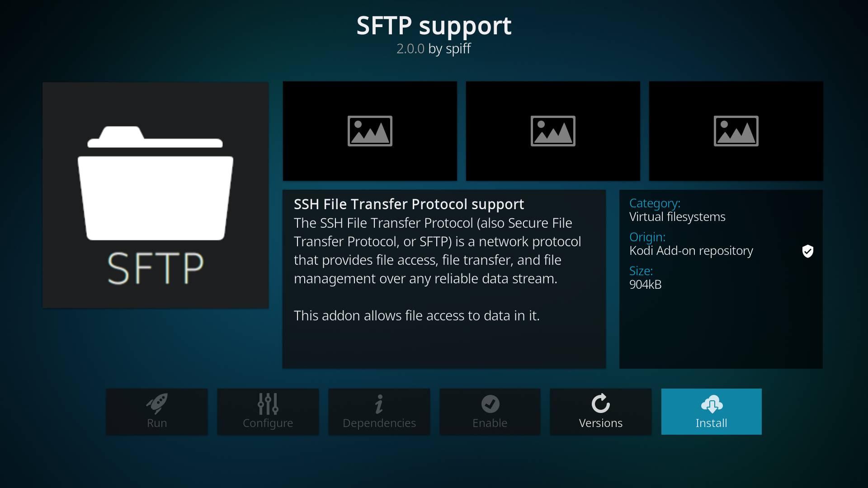Click the Virtual filesystems category text
Image resolution: width=868 pixels, height=488 pixels.
pos(677,217)
